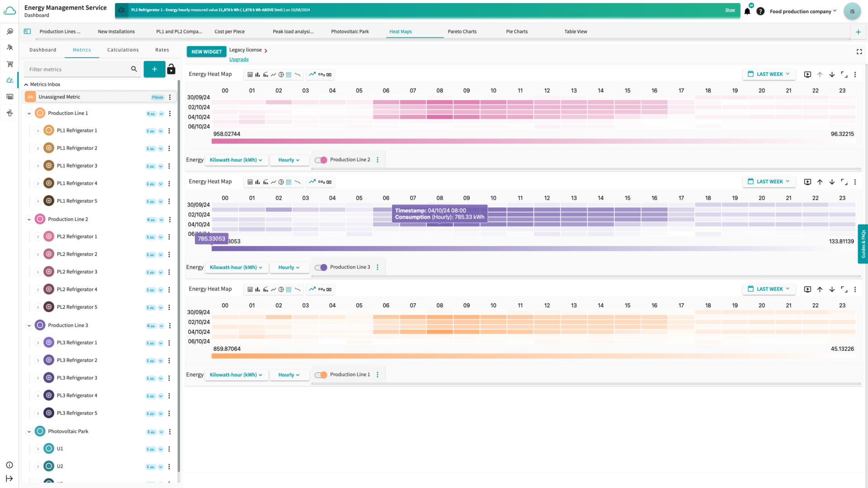Collapse the Production Line 2 tree group

click(29, 220)
